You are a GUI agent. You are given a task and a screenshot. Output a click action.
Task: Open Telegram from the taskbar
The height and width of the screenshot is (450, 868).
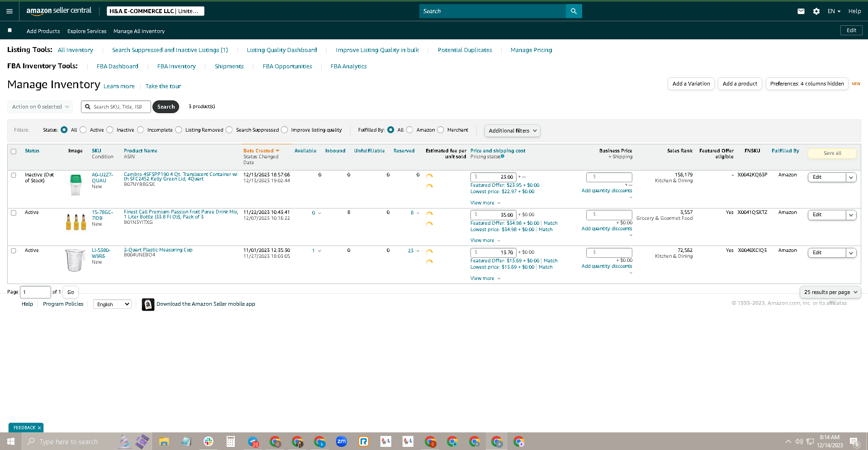coord(253,441)
